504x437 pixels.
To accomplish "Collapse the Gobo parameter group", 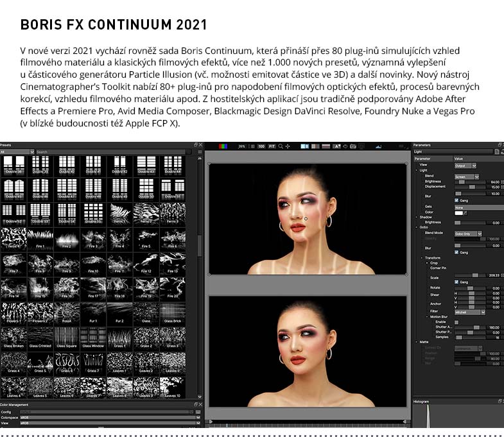I will click(x=417, y=227).
